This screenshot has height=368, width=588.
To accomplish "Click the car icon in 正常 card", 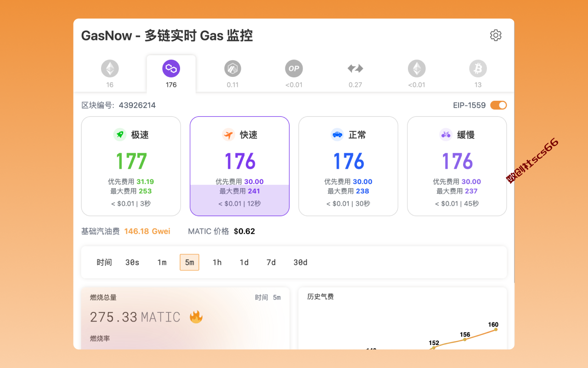I will click(337, 135).
